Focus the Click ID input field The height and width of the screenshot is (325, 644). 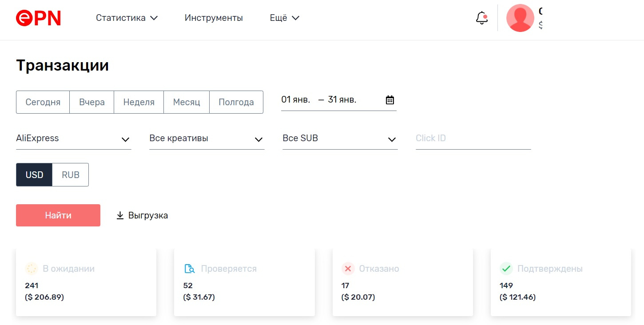473,138
